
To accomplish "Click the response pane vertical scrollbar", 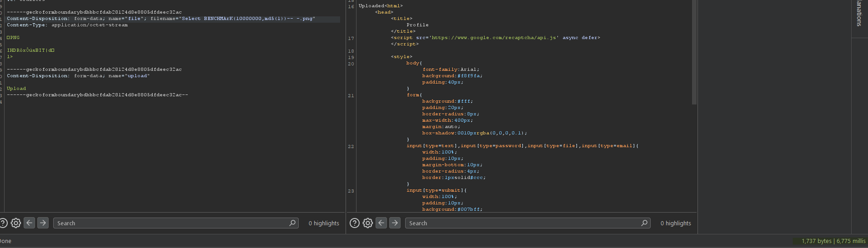I will pyautogui.click(x=694, y=52).
